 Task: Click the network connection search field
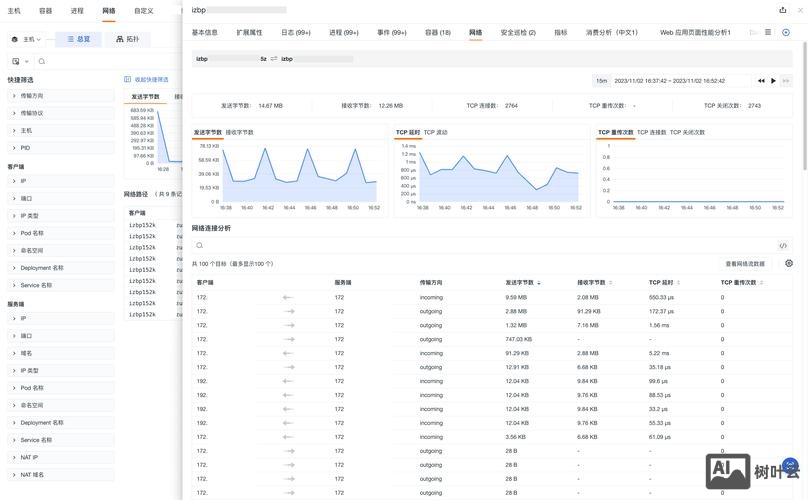tap(484, 245)
